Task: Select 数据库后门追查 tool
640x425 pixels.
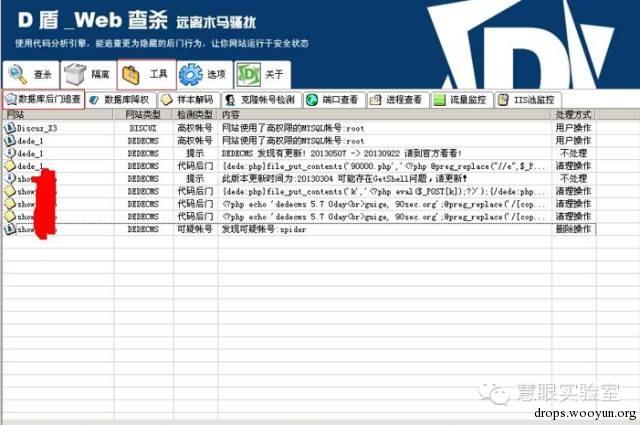Action: 44,99
